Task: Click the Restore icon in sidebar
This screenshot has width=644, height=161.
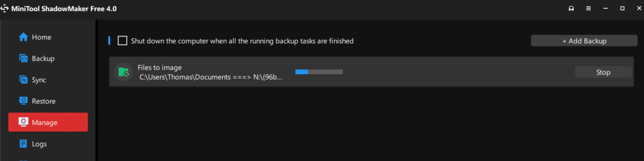Action: tap(23, 101)
